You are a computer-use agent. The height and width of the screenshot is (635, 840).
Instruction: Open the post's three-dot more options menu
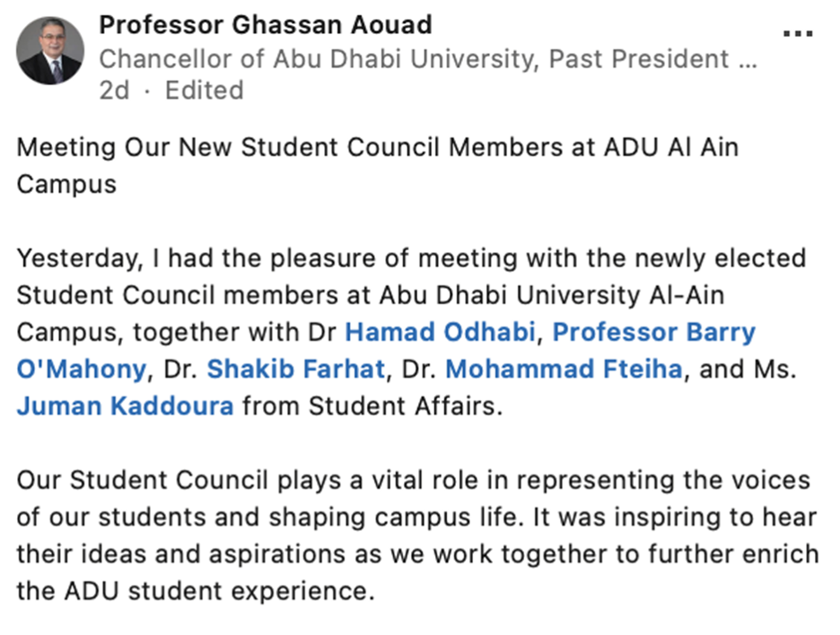797,34
